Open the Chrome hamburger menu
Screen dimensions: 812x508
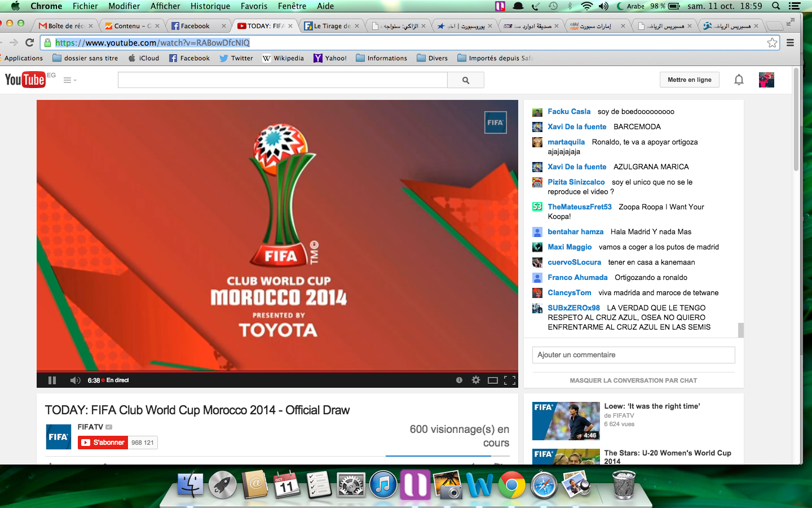tap(791, 42)
